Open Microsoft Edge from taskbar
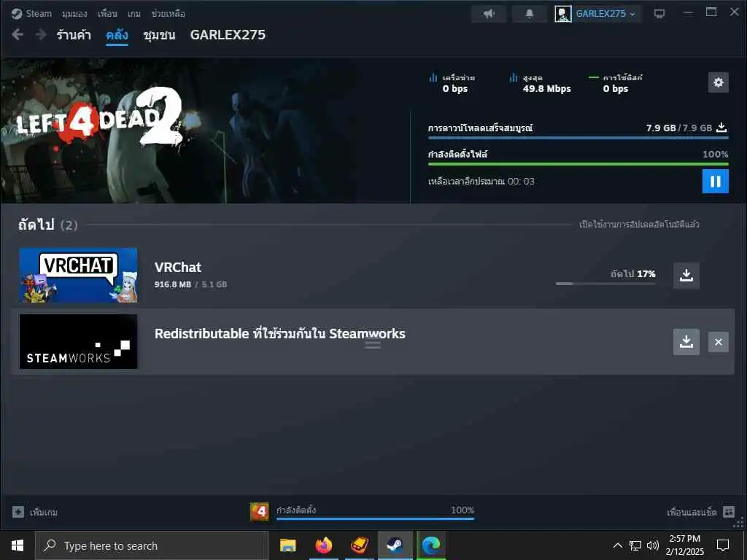 (x=430, y=545)
